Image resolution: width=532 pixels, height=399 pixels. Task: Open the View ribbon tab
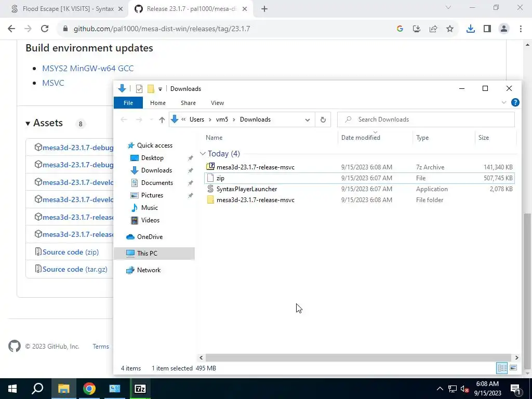coord(218,103)
